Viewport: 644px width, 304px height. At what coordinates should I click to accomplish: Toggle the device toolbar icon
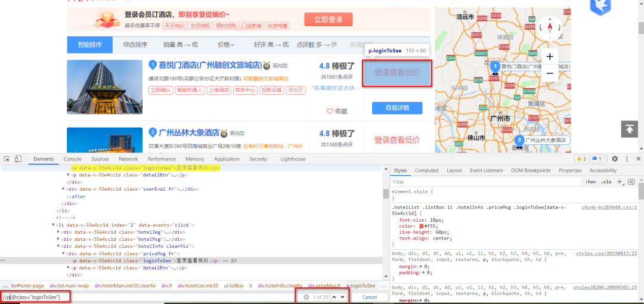[x=18, y=159]
